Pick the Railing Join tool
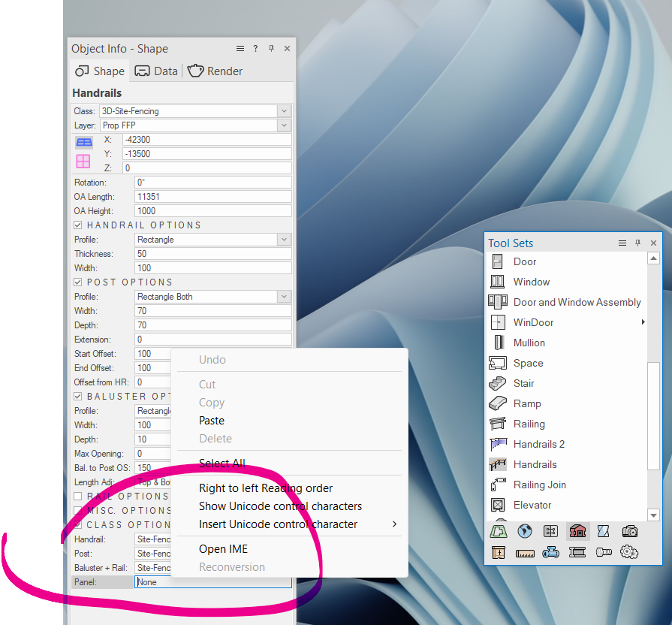Screen dimensions: 672x625 [539, 485]
